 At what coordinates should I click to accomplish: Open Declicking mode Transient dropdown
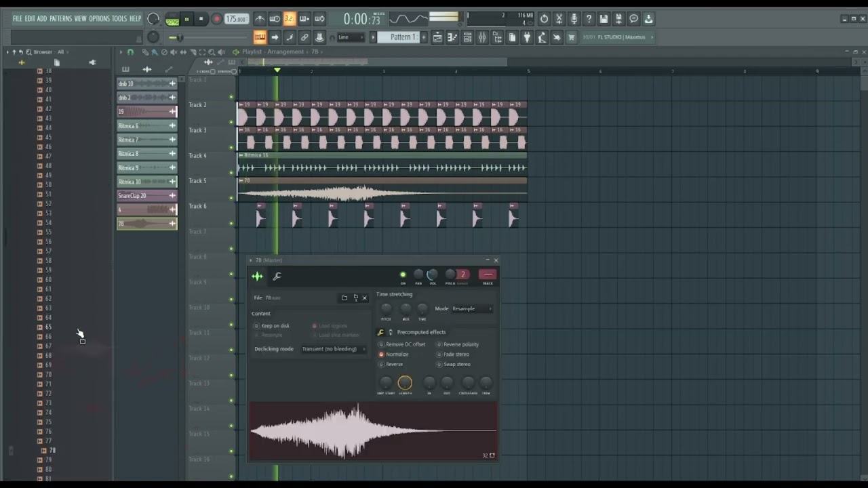[x=333, y=349]
